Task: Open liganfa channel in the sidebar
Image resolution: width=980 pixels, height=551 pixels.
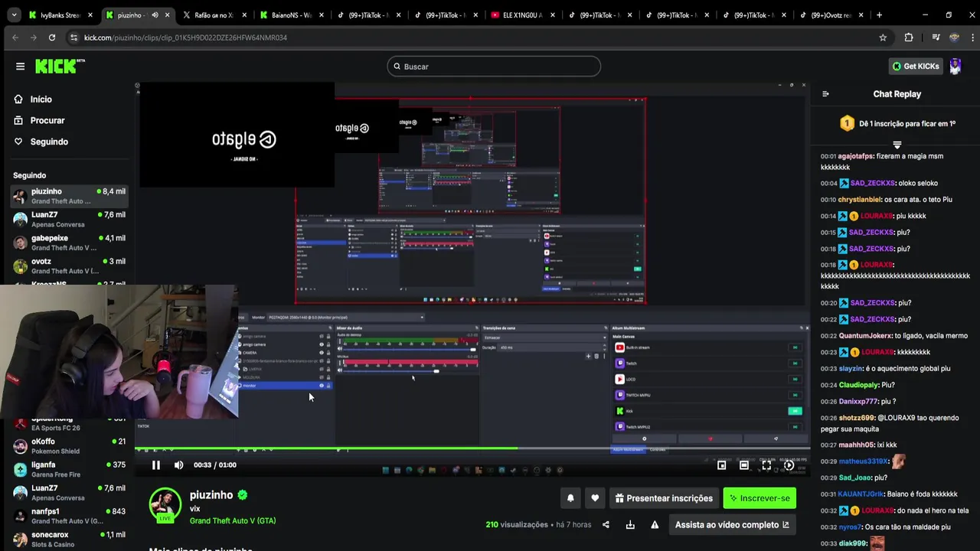Action: [x=67, y=469]
